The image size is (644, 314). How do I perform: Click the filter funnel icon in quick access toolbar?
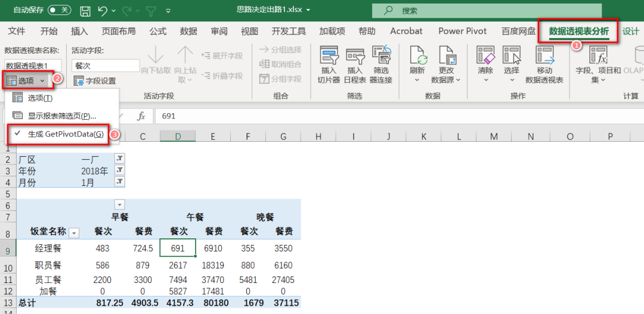(151, 11)
